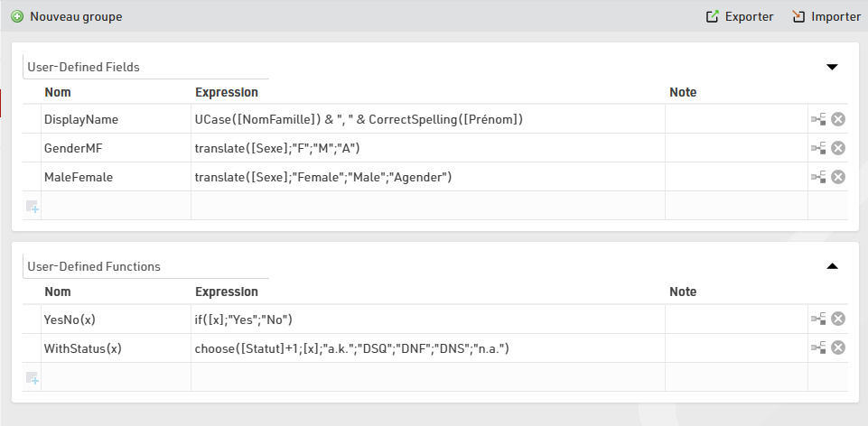Toggle the User-Defined Functions group arrow

pos(833,266)
